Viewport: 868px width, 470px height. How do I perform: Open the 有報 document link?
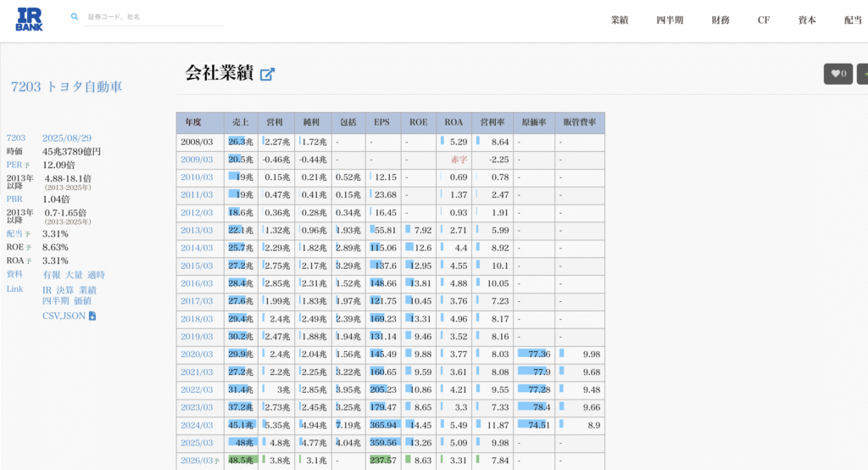(x=52, y=275)
